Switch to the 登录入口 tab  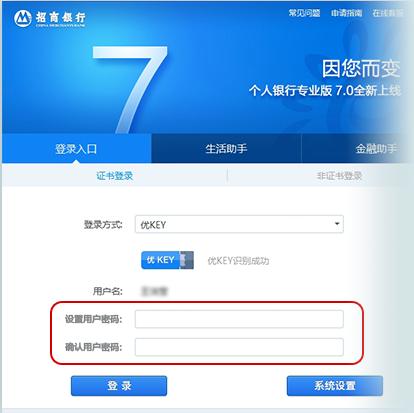point(76,148)
